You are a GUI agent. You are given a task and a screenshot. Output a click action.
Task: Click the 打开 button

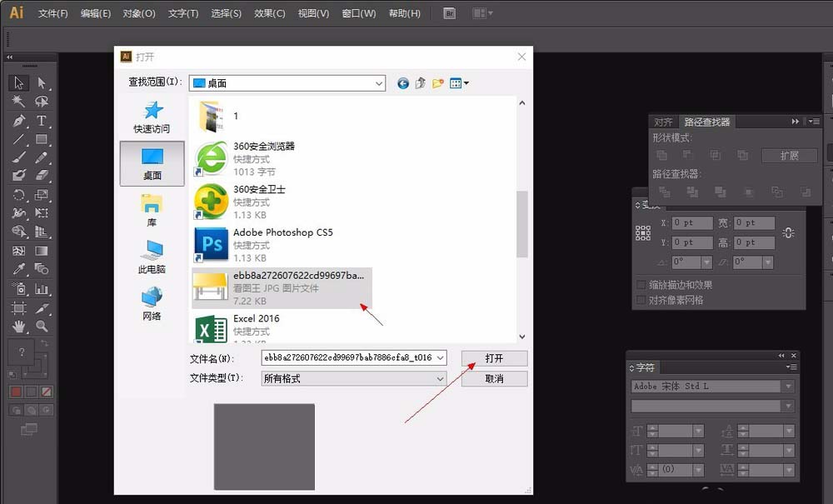(494, 358)
